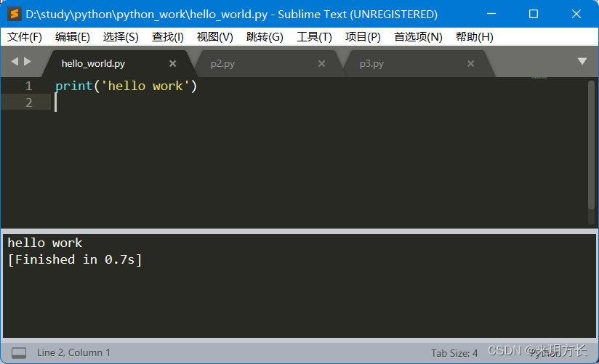Click the 'hello work' string literal
This screenshot has width=599, height=364.
click(x=145, y=86)
